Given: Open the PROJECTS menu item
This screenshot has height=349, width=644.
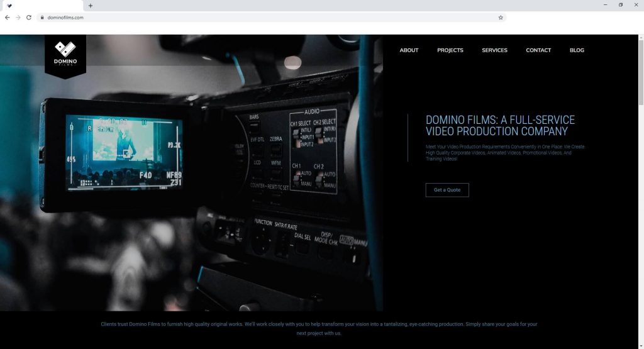Looking at the screenshot, I should coord(450,50).
